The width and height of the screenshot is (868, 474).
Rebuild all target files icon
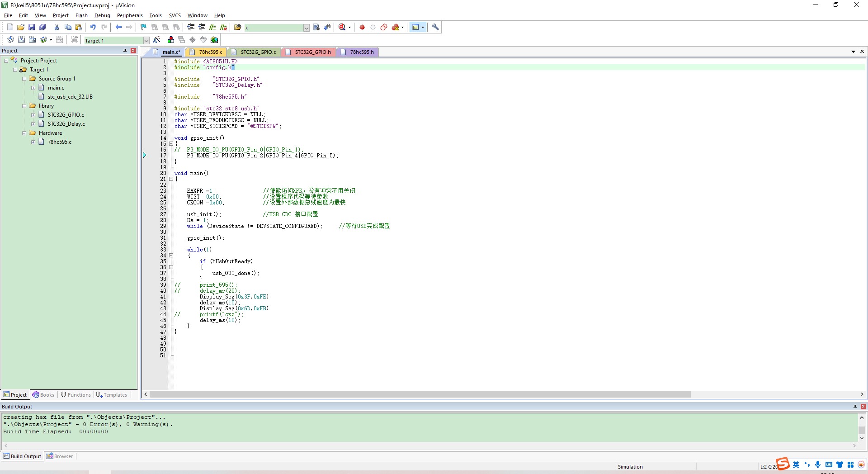point(32,40)
